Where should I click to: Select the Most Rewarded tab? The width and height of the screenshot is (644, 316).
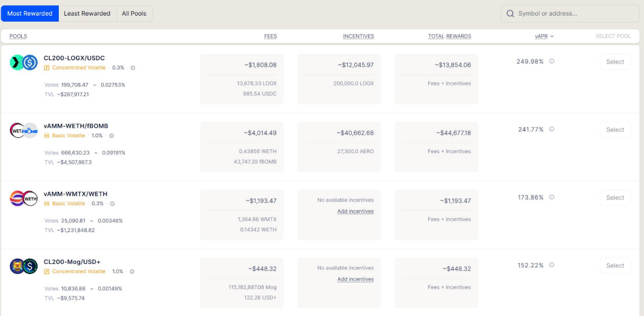tap(30, 14)
